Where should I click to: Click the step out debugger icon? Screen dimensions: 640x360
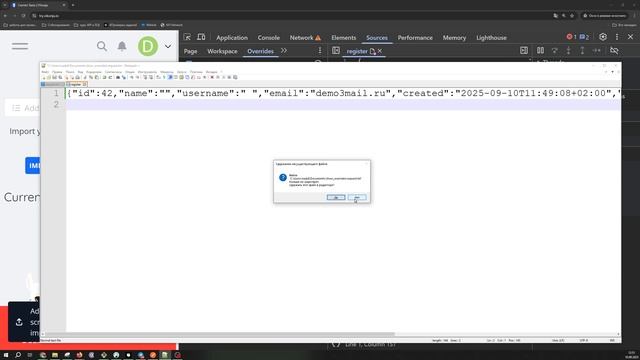[x=582, y=51]
